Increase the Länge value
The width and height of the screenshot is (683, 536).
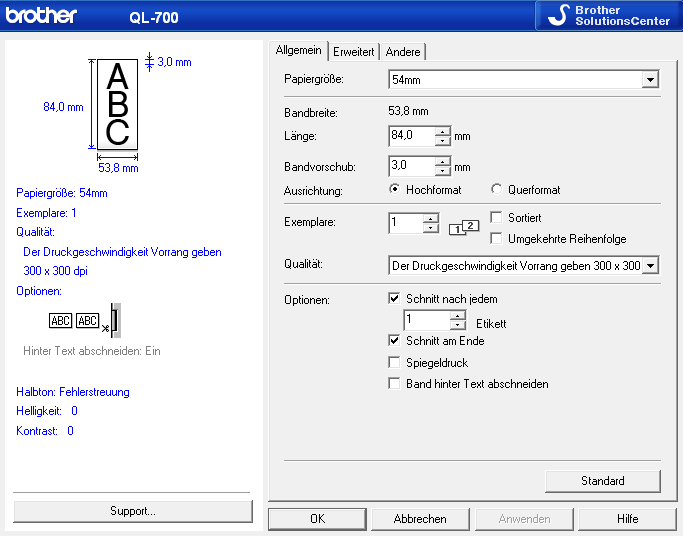coord(443,131)
